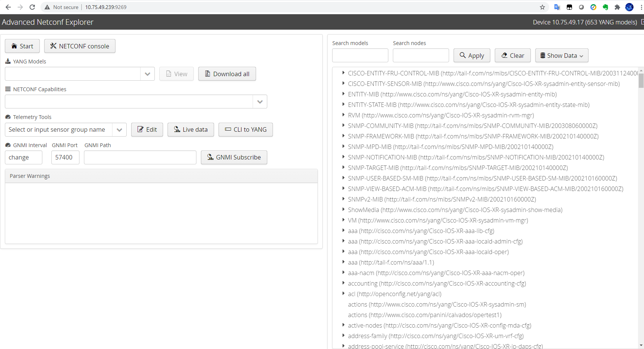The width and height of the screenshot is (644, 349).
Task: Focus the Search models input field
Action: (x=360, y=56)
